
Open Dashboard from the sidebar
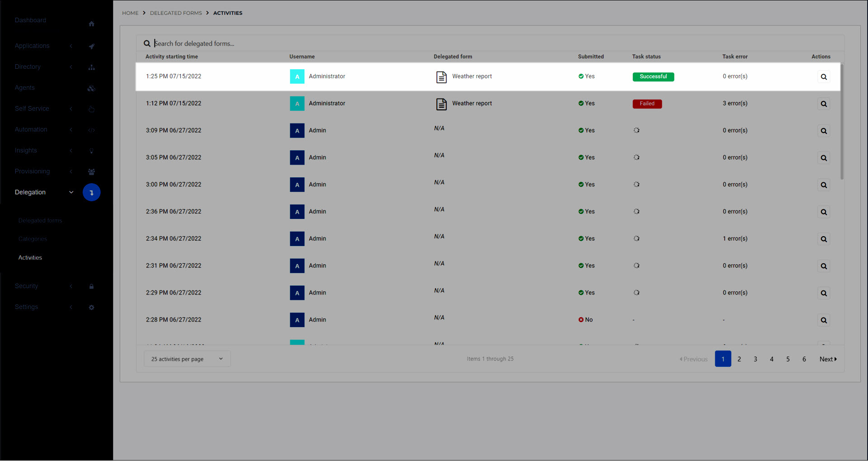click(x=30, y=20)
